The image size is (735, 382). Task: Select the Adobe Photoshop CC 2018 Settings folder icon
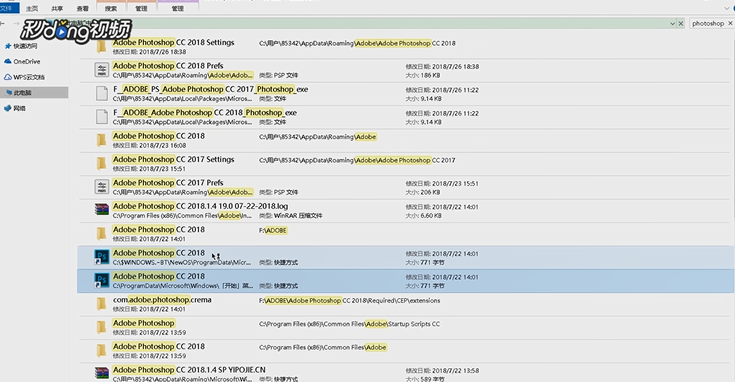pos(101,46)
